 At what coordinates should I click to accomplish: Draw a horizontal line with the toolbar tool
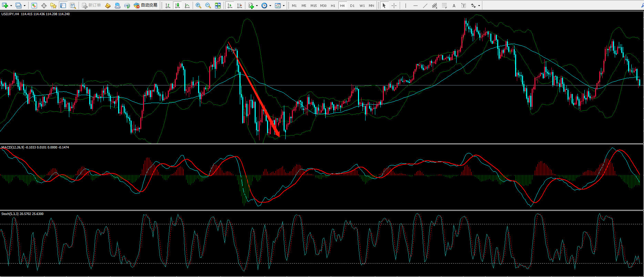pyautogui.click(x=415, y=6)
